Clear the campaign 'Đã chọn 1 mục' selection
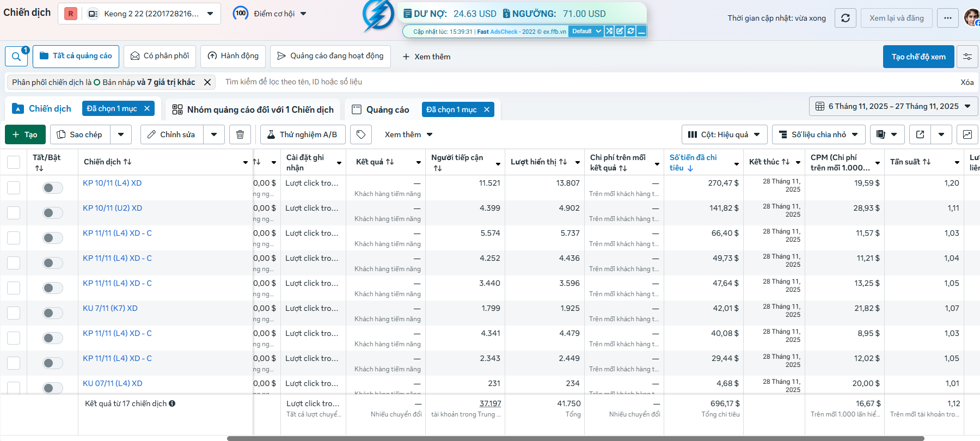 pos(147,108)
